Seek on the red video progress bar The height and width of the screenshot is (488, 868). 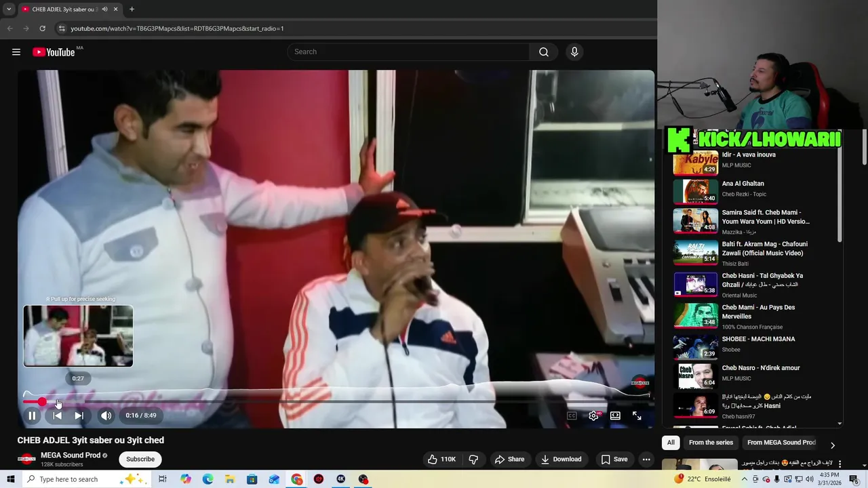(336, 401)
